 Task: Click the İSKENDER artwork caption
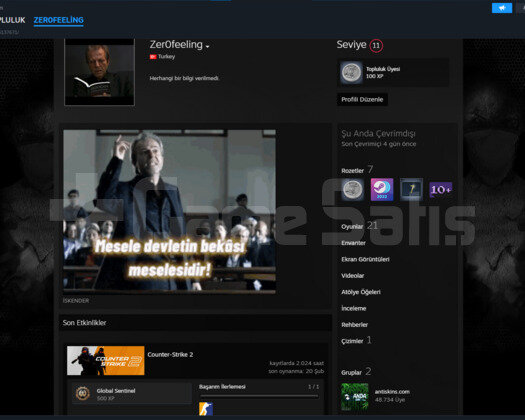point(76,301)
